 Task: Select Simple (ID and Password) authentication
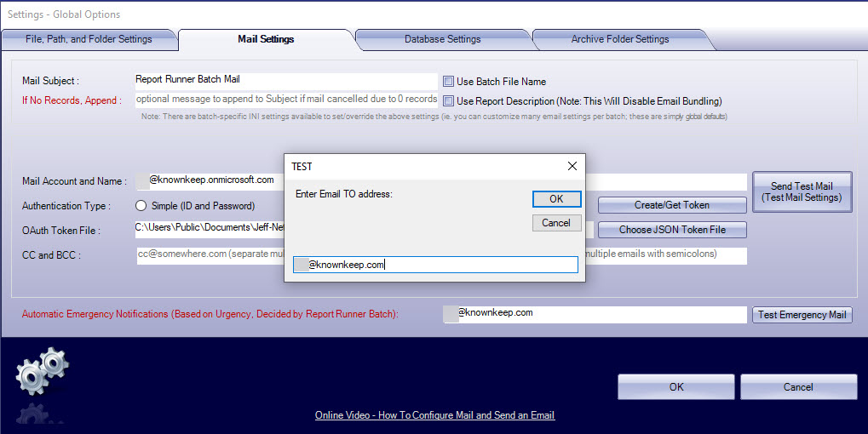[x=141, y=206]
